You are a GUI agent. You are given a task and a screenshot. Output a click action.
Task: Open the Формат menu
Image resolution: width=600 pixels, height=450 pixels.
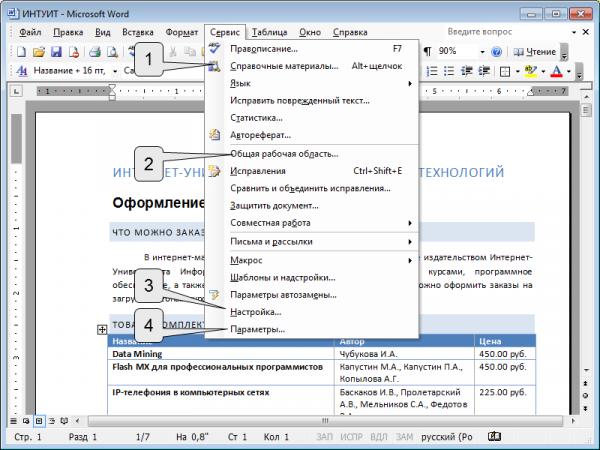(x=182, y=33)
